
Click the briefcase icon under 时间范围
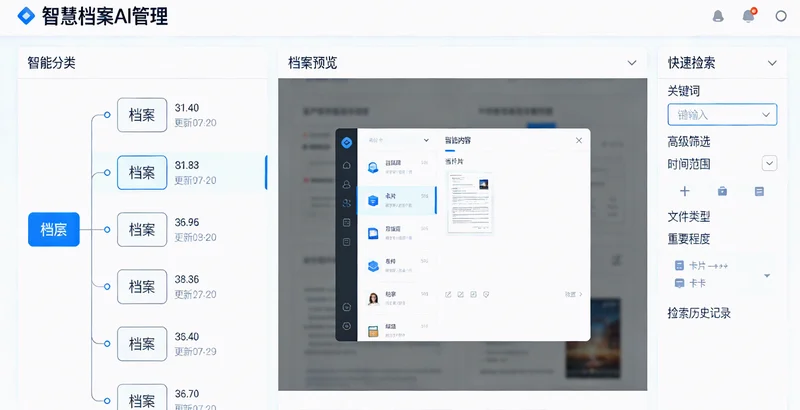[722, 191]
